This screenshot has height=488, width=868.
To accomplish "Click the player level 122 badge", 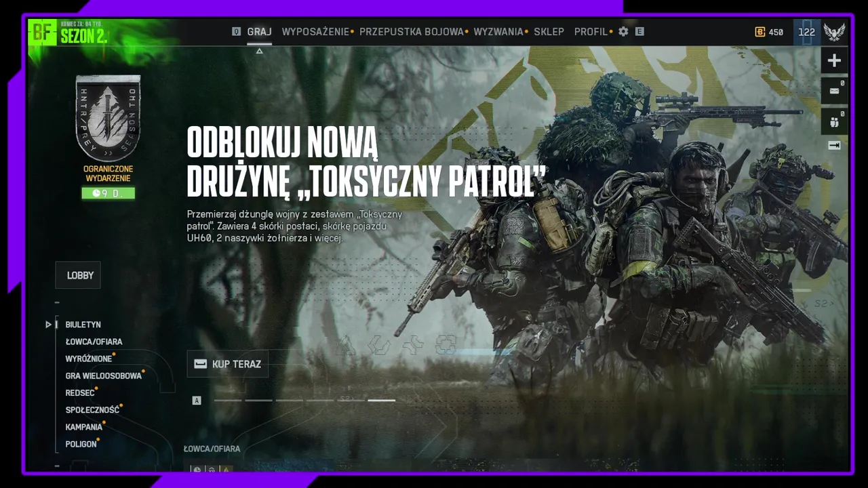I will tap(807, 32).
